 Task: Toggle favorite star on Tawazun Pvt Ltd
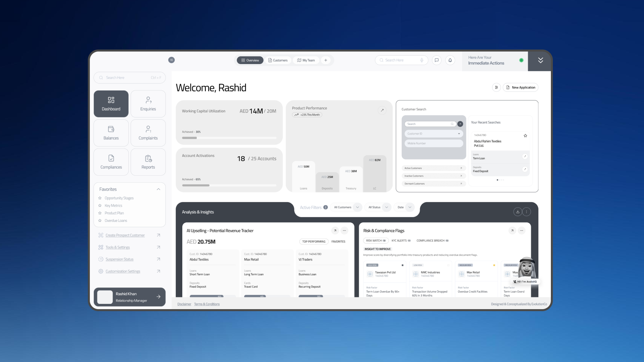point(402,265)
